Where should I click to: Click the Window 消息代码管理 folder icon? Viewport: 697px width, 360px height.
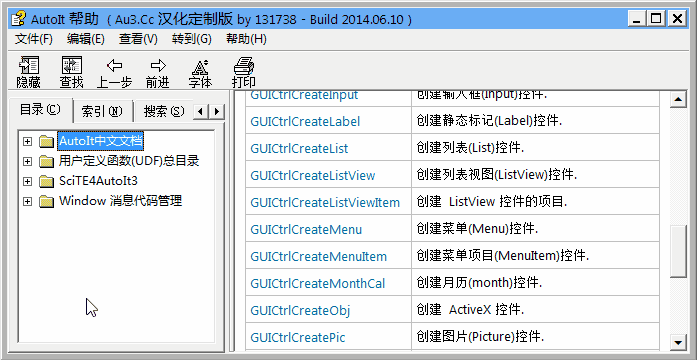[x=46, y=201]
